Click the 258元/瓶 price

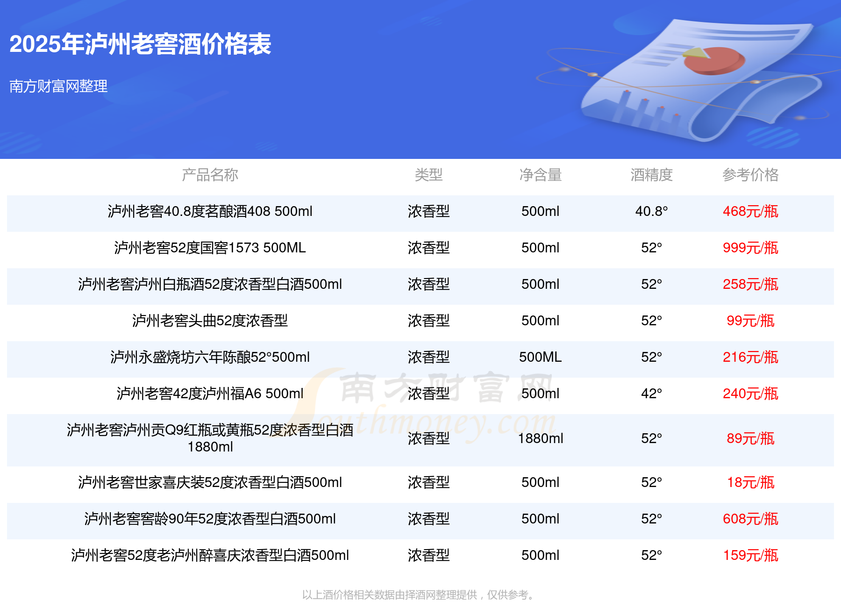750,284
